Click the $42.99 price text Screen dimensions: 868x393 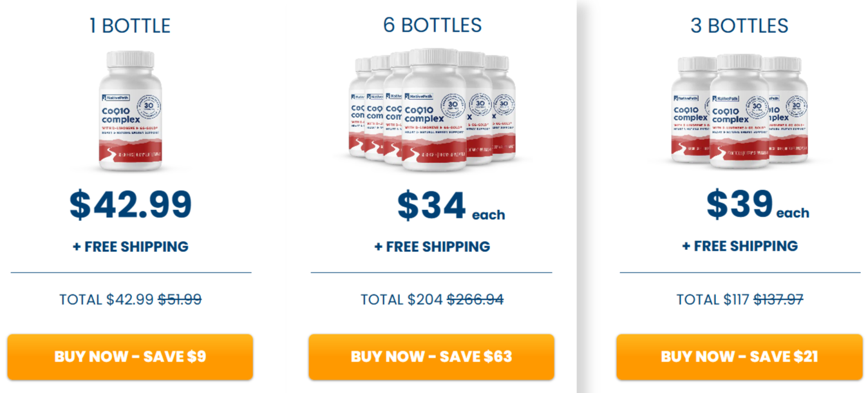[130, 205]
